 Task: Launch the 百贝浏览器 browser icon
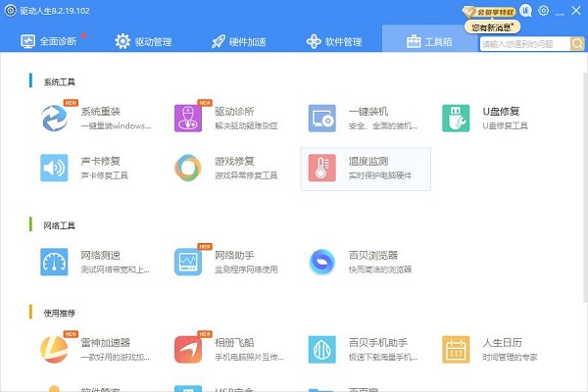(322, 262)
